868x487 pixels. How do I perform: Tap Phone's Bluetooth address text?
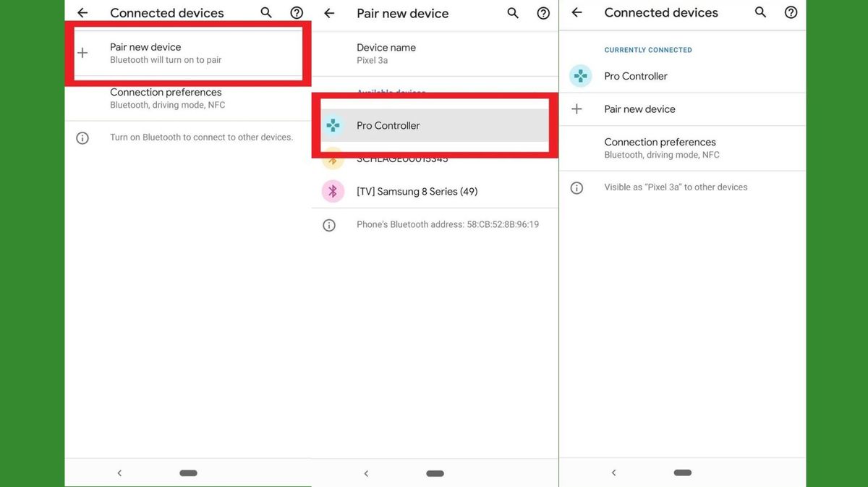pos(448,225)
